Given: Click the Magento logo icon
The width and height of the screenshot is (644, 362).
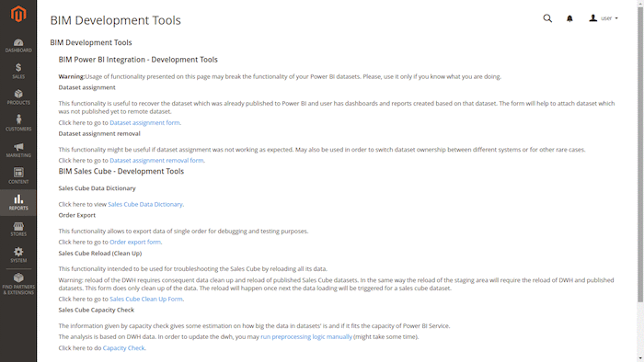Looking at the screenshot, I should point(18,14).
